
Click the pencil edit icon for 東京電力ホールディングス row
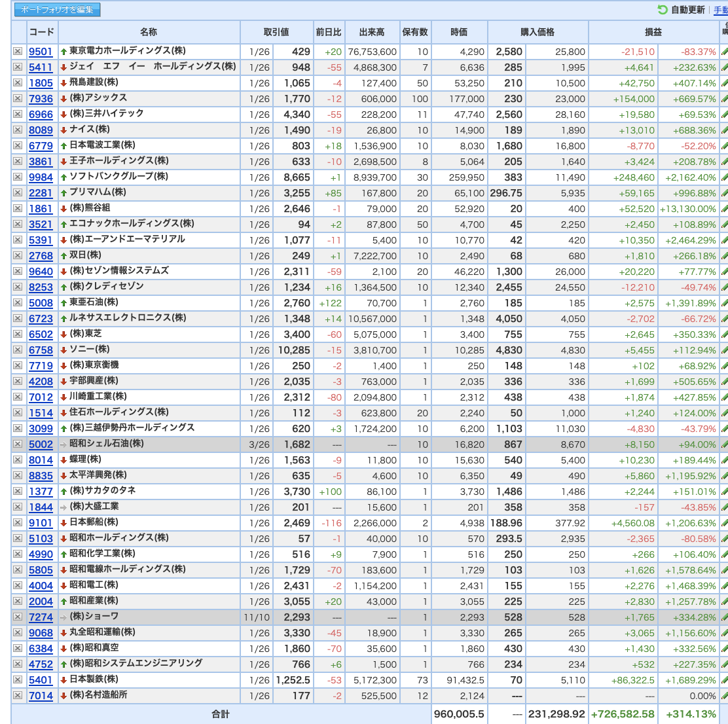click(724, 52)
